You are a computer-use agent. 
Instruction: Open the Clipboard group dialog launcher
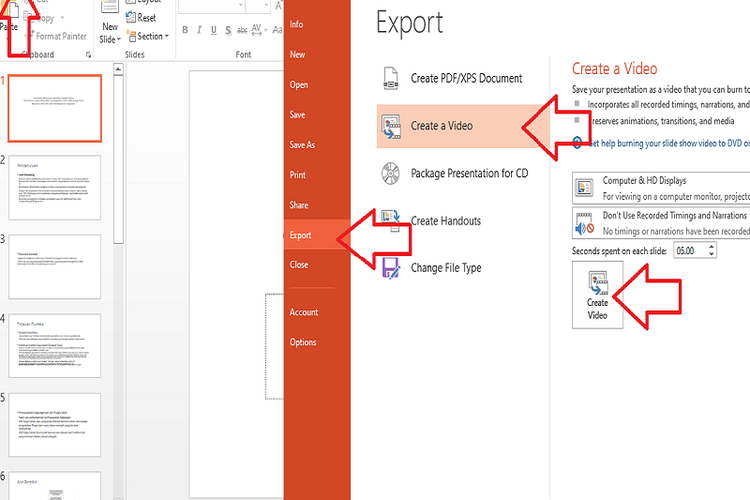(89, 55)
